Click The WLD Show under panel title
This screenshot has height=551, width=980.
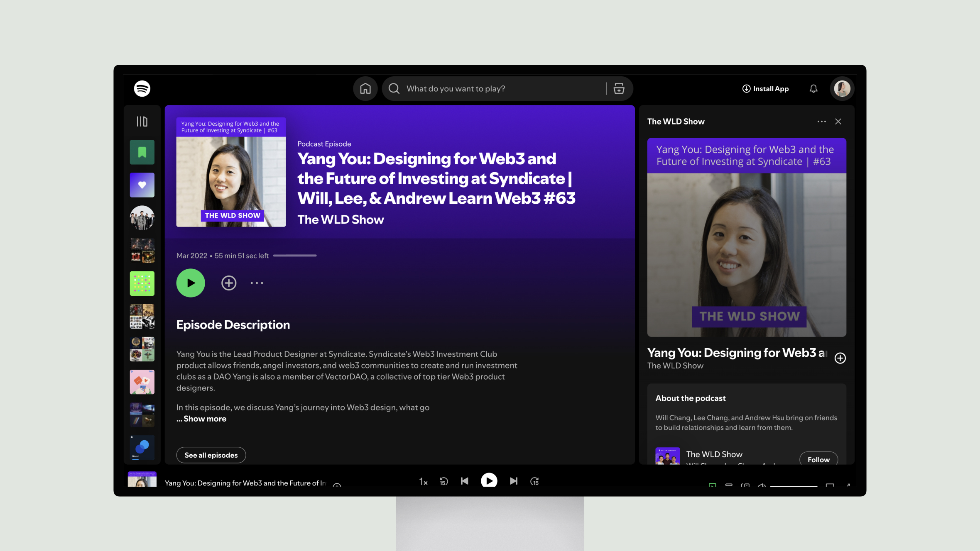(x=675, y=366)
